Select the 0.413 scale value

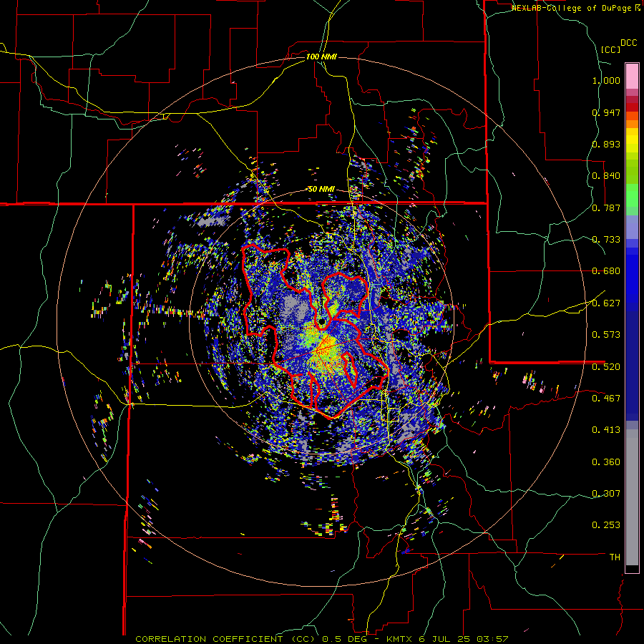[606, 430]
